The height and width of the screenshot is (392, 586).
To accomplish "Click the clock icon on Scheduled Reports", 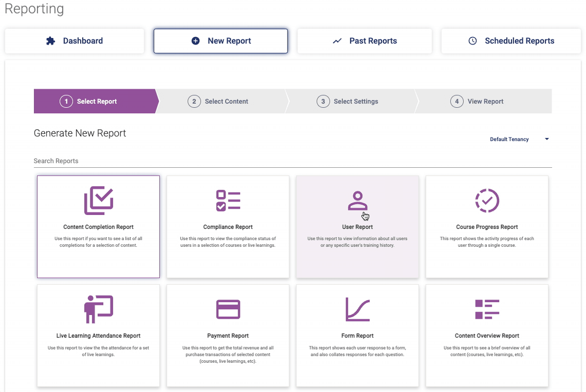I will [472, 41].
